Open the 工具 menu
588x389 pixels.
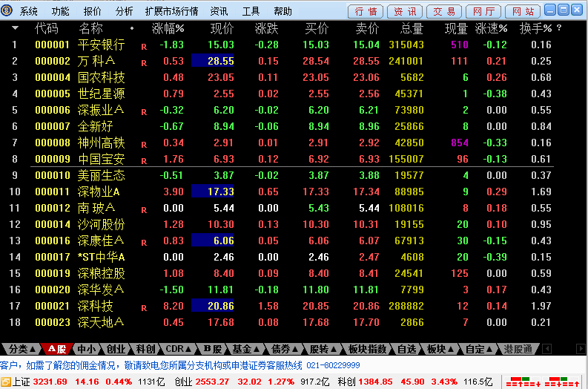[251, 11]
